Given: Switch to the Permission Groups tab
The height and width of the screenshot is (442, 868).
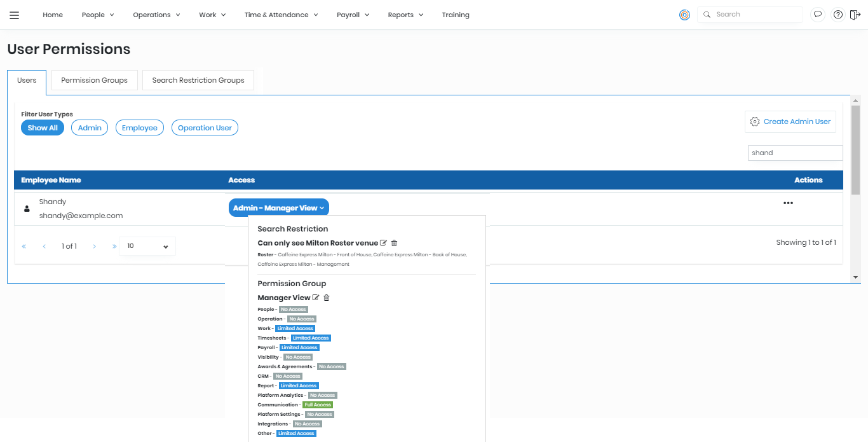Looking at the screenshot, I should pos(94,80).
